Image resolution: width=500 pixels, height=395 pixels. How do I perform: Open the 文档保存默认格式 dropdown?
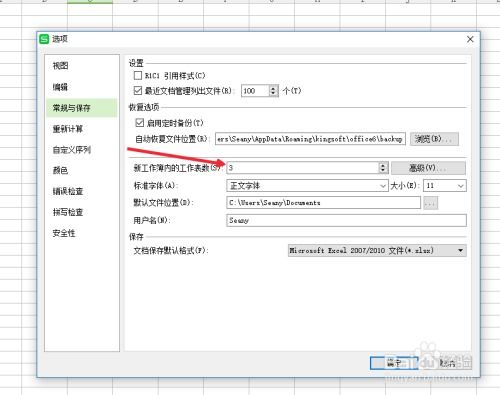377,250
